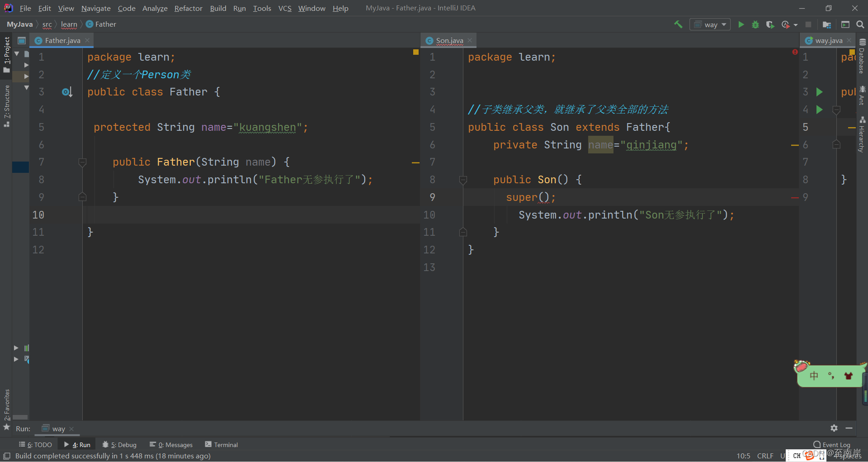Click the yellow warning marker atop Father.java
This screenshot has width=868, height=462.
coord(416,52)
